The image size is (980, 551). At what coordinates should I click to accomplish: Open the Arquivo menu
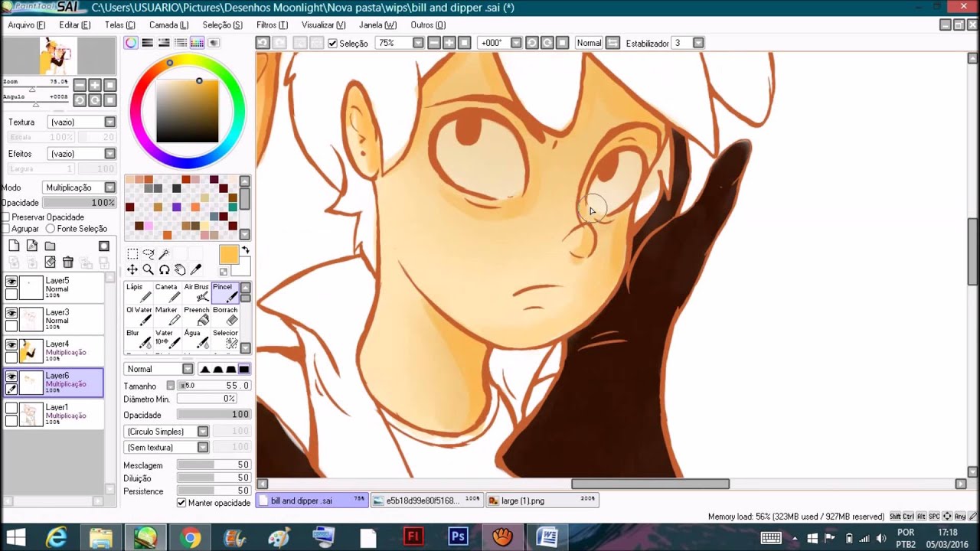pyautogui.click(x=26, y=25)
